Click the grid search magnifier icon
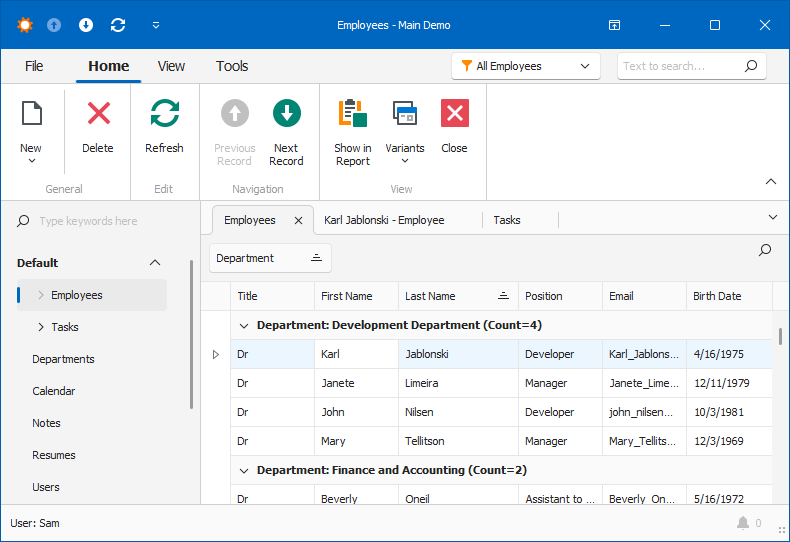The height and width of the screenshot is (542, 790). click(765, 250)
